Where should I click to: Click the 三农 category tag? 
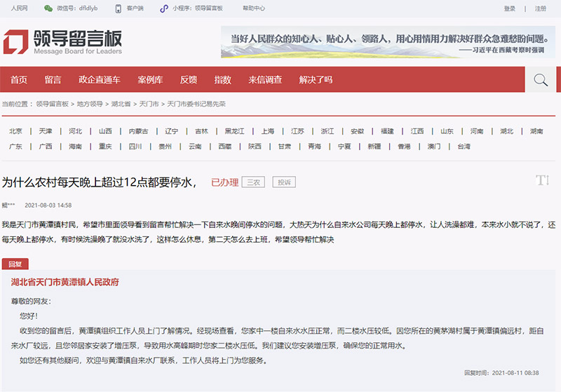click(x=253, y=182)
